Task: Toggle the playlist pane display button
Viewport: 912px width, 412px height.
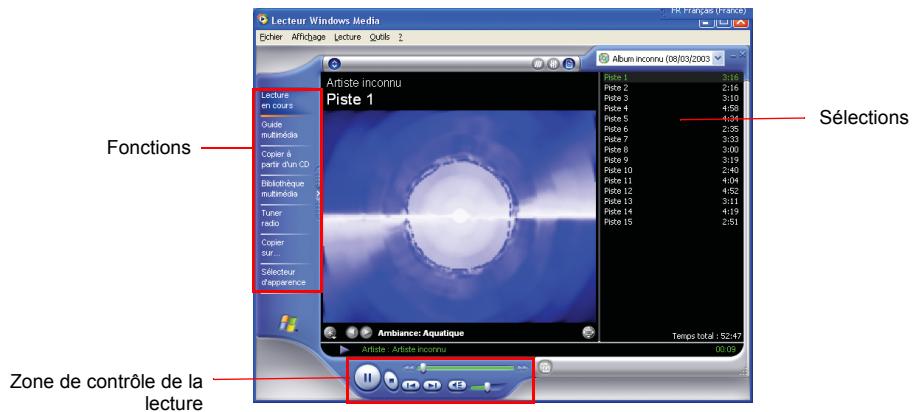Action: coord(568,62)
